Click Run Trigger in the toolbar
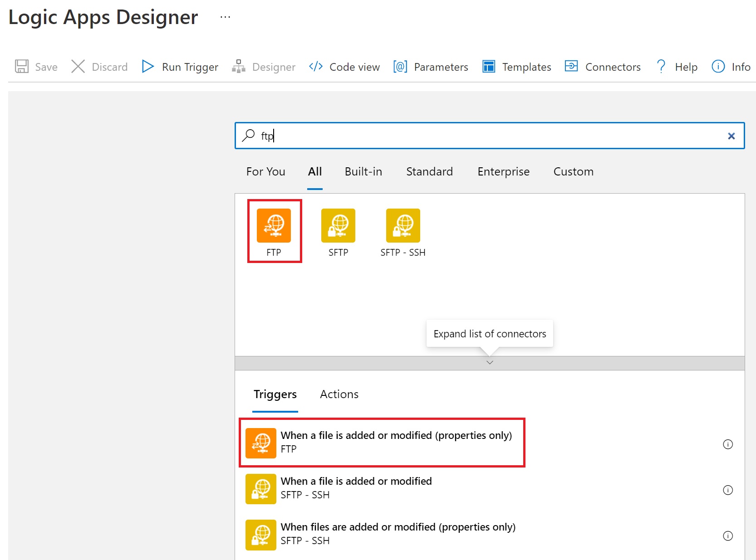The height and width of the screenshot is (560, 756). (180, 67)
